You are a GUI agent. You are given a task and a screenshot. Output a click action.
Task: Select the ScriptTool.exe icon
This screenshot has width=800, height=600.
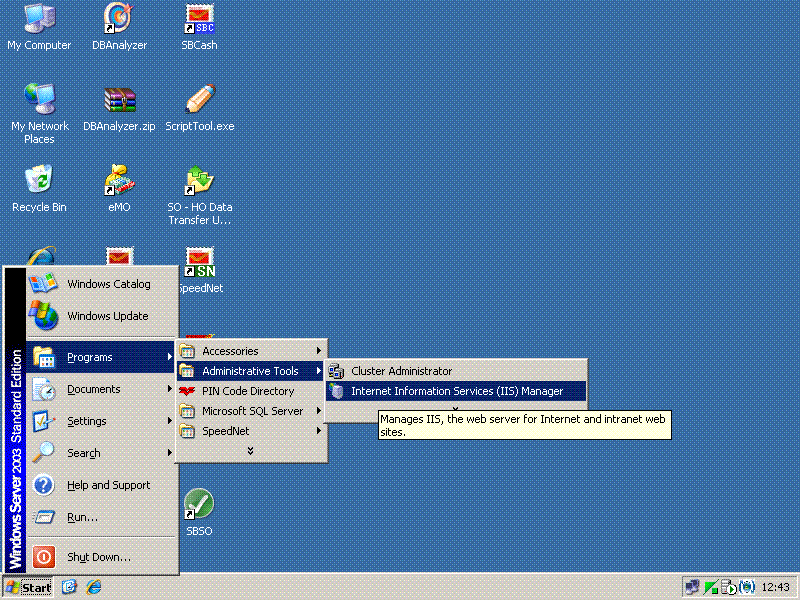(199, 108)
